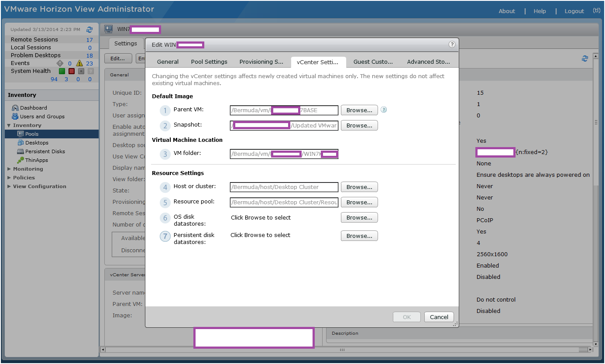This screenshot has height=364, width=605.
Task: Click the System Health count 94
Action: [x=54, y=79]
